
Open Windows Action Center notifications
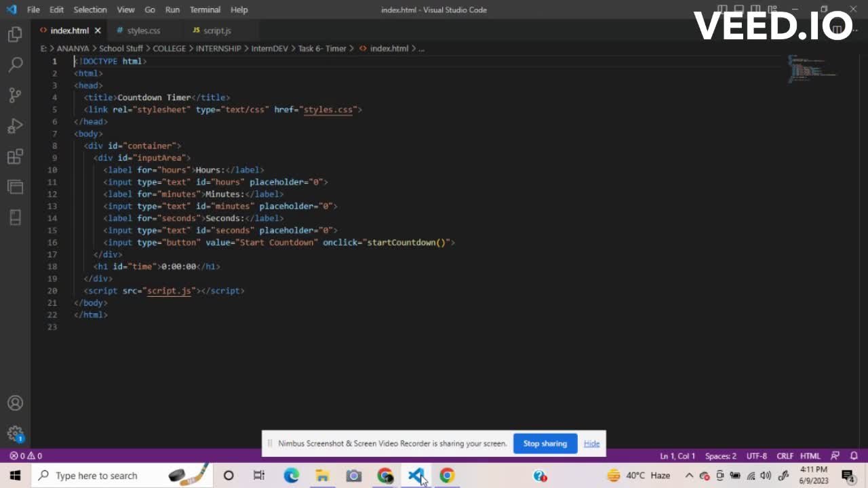848,476
